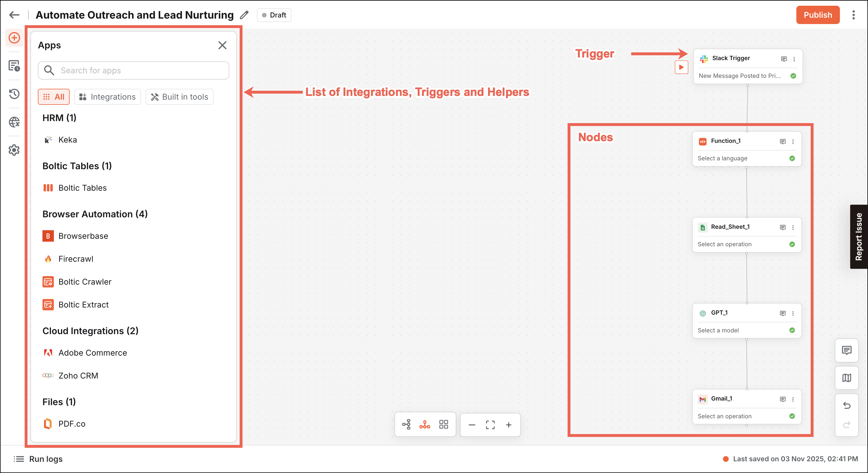Run the Slack Trigger play button
The height and width of the screenshot is (473, 868).
[681, 67]
